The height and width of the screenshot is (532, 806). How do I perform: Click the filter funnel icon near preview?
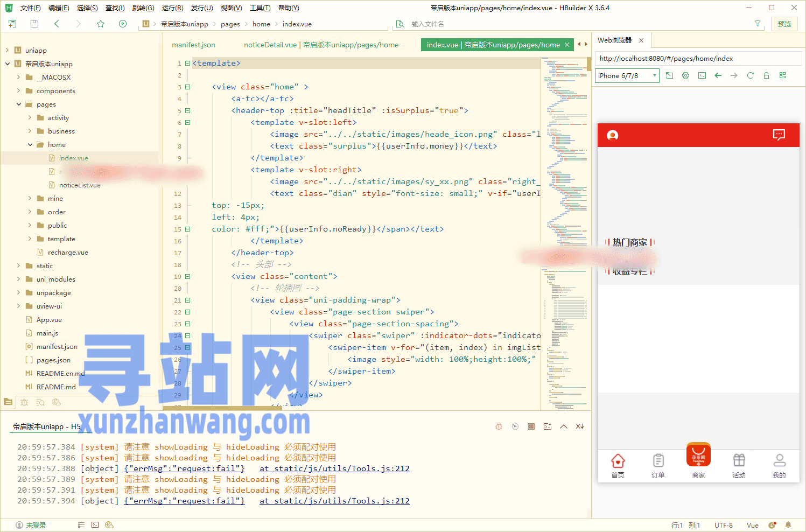pyautogui.click(x=758, y=24)
